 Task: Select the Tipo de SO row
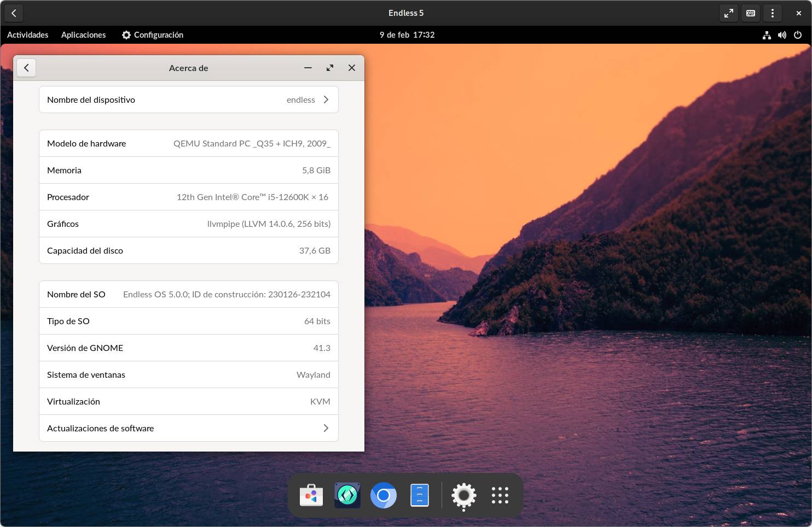pos(189,321)
